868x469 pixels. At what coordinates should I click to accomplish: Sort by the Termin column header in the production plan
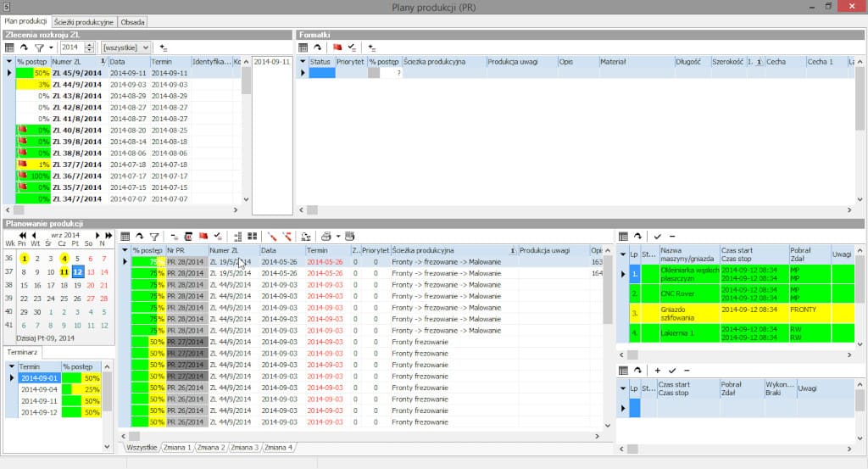(318, 251)
